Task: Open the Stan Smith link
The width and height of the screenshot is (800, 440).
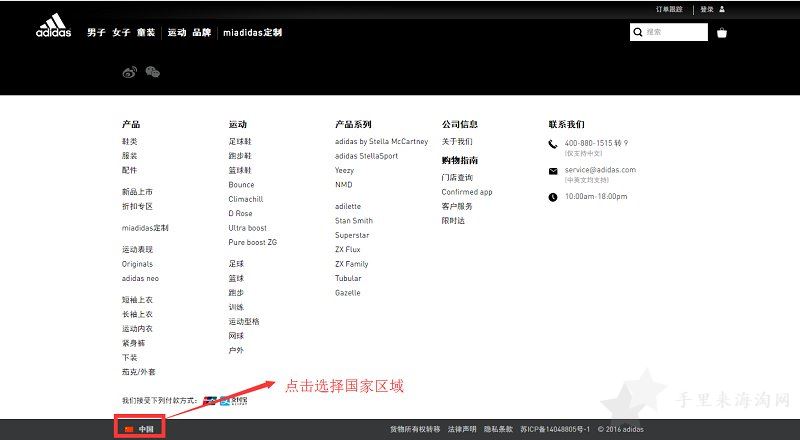Action: [354, 221]
